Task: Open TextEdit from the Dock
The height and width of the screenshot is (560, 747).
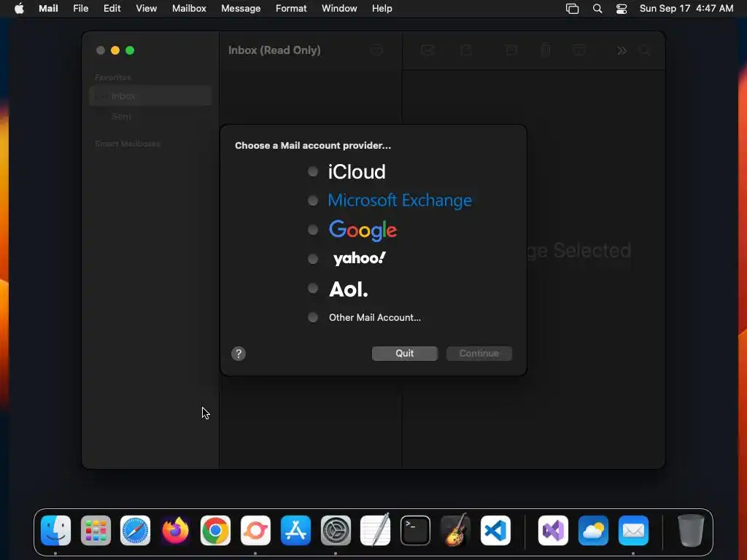Action: coord(376,531)
